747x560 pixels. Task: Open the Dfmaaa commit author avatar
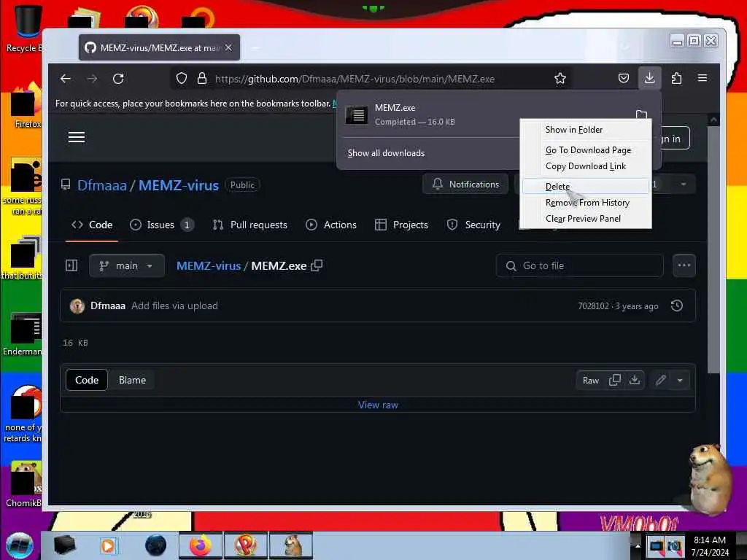[77, 306]
